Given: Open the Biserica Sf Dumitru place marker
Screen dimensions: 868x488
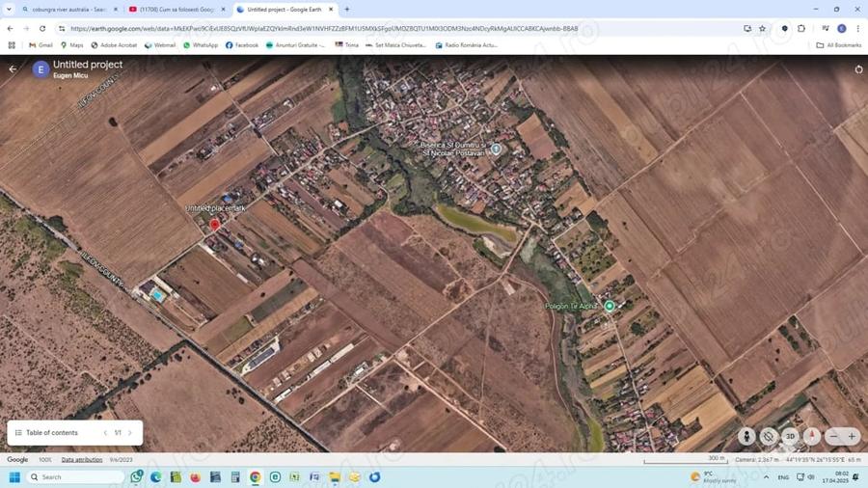Looking at the screenshot, I should click(x=496, y=149).
